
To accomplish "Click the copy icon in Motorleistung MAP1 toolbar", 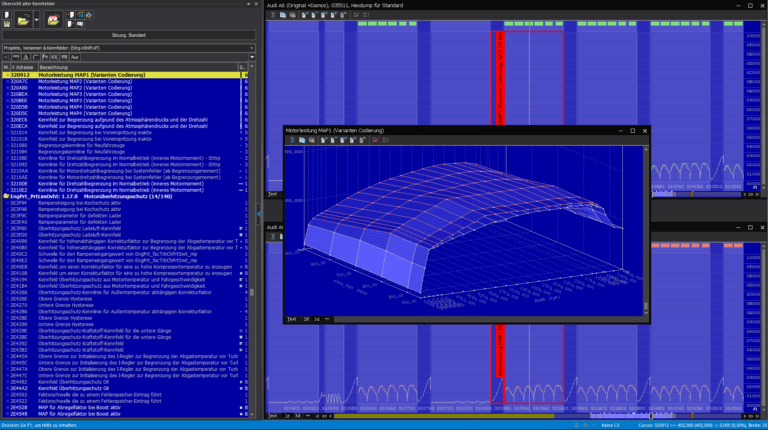I will pos(302,140).
